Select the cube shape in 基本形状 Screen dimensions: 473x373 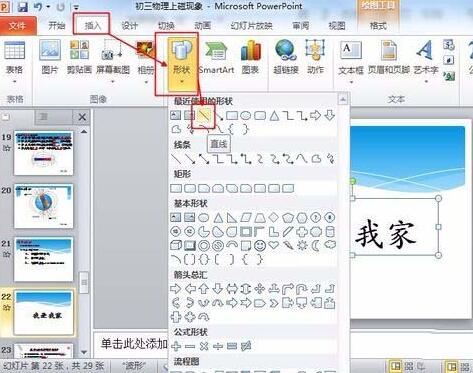(x=176, y=246)
